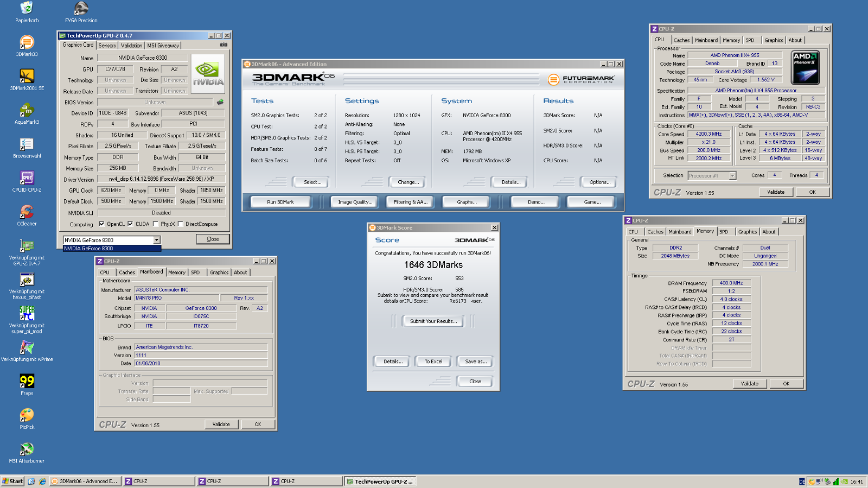
Task: Click Submit Your Results button
Action: coord(433,321)
